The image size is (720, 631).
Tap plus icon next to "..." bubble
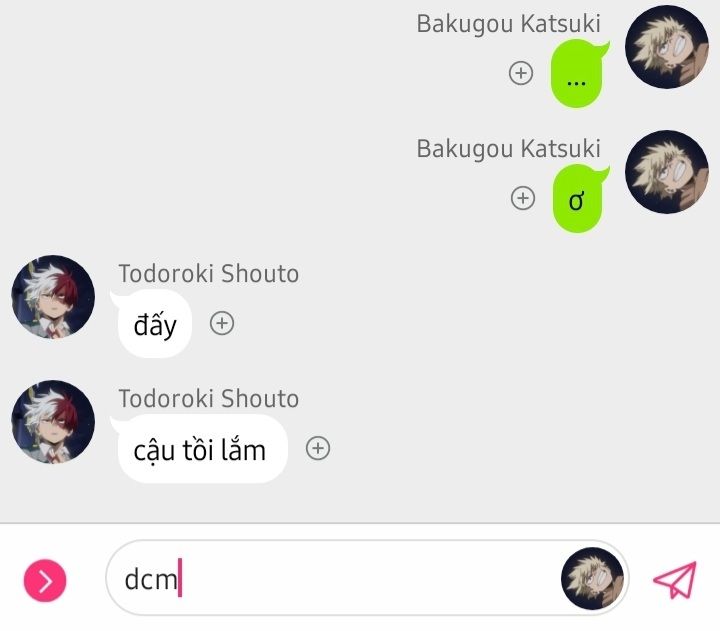[521, 73]
